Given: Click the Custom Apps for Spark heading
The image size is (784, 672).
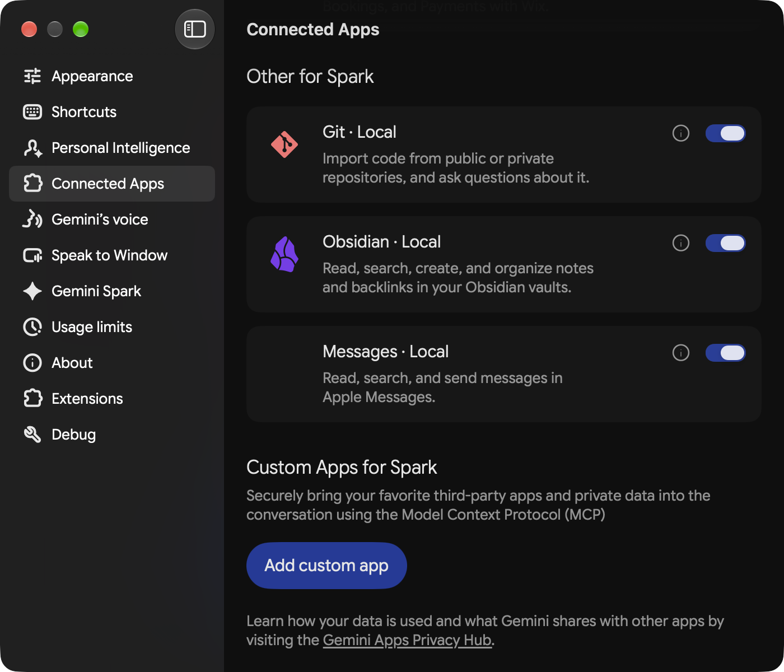Looking at the screenshot, I should click(x=342, y=468).
